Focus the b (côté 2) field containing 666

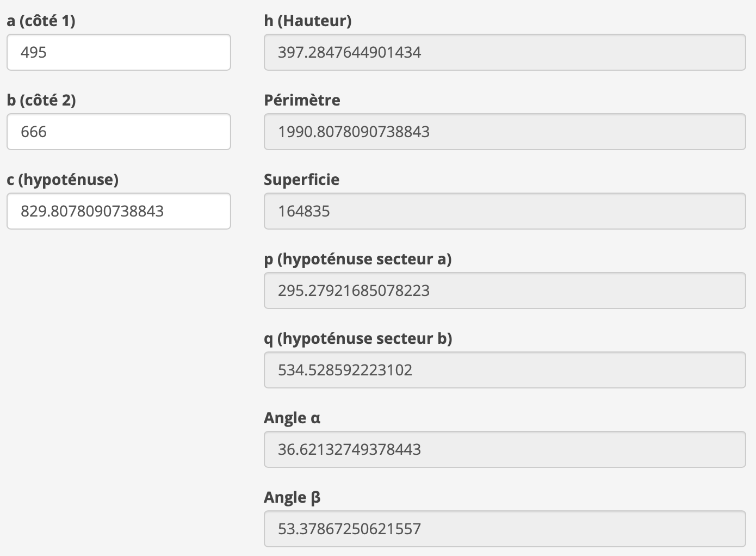119,132
